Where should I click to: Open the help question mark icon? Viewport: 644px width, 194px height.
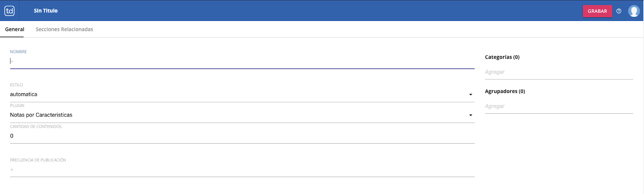[619, 11]
